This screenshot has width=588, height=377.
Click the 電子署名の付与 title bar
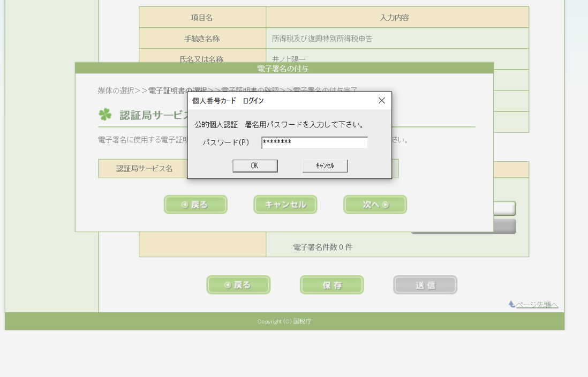tap(284, 68)
